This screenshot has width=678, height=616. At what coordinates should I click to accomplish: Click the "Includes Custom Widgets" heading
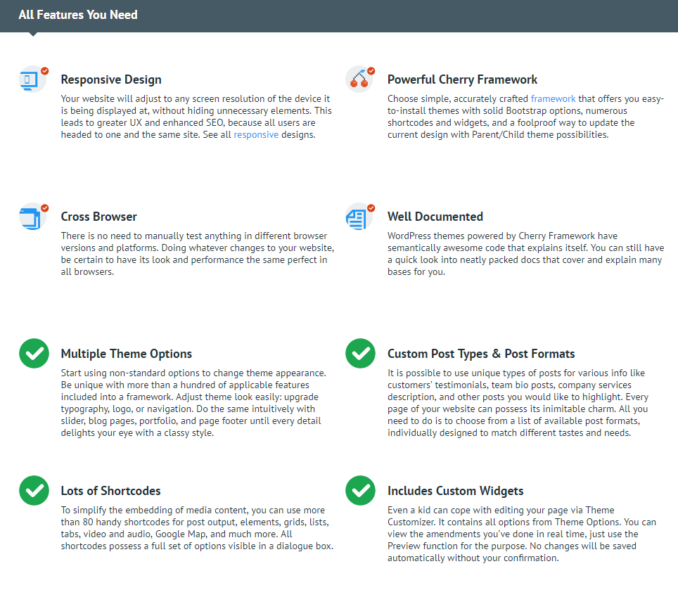click(x=455, y=491)
